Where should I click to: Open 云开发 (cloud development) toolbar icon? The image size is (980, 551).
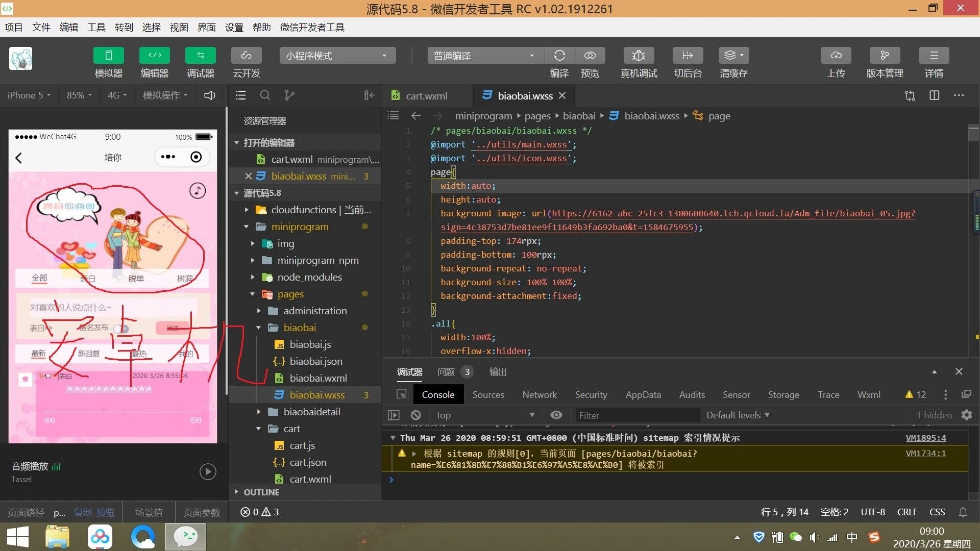(x=246, y=56)
